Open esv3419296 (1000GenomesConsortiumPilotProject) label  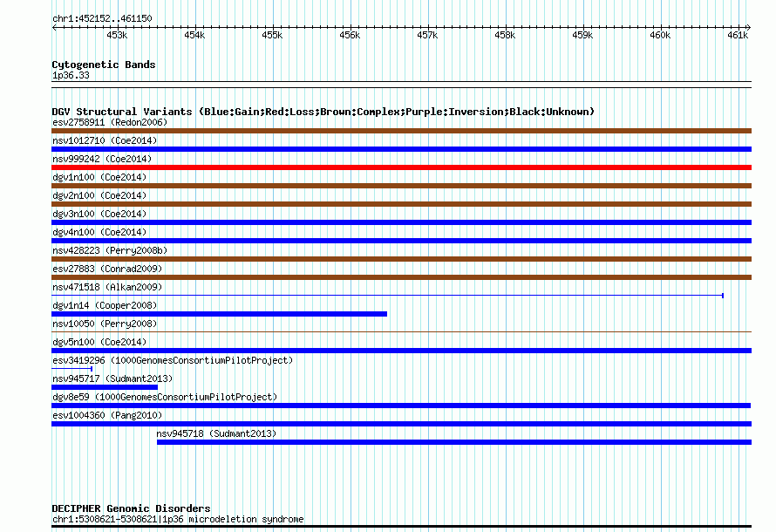(x=173, y=360)
